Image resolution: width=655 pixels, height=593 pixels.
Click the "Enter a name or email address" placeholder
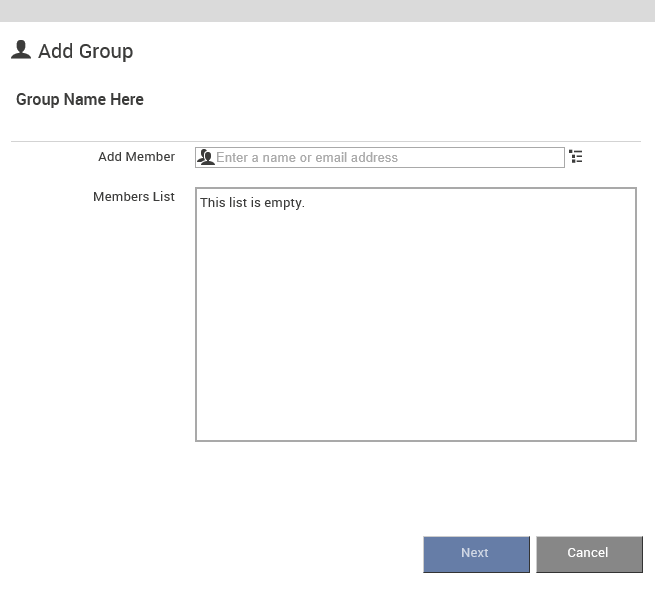[x=307, y=157]
